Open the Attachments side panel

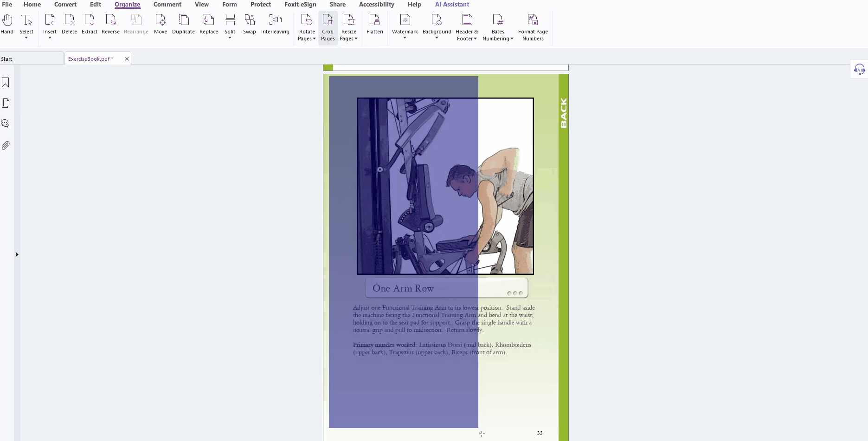[6, 145]
